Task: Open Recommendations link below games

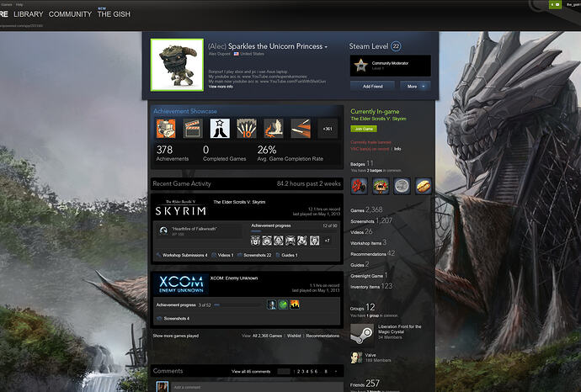Action: [x=322, y=336]
